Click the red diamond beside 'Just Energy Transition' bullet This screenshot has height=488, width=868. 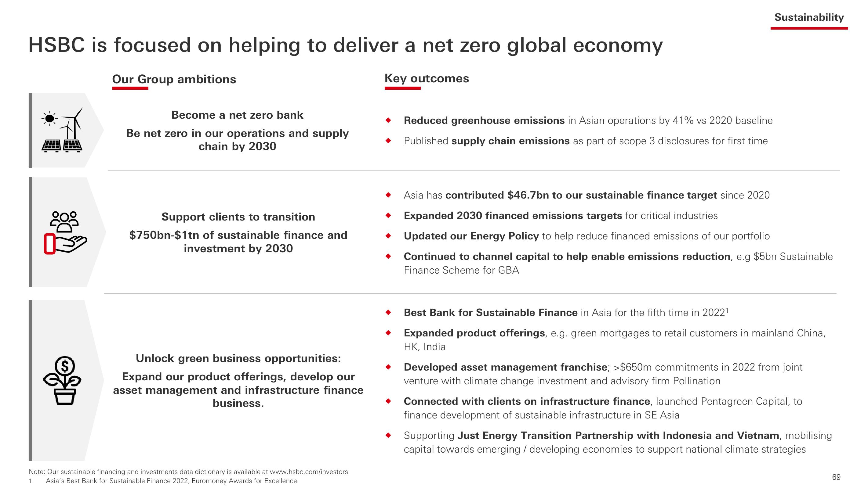[388, 435]
